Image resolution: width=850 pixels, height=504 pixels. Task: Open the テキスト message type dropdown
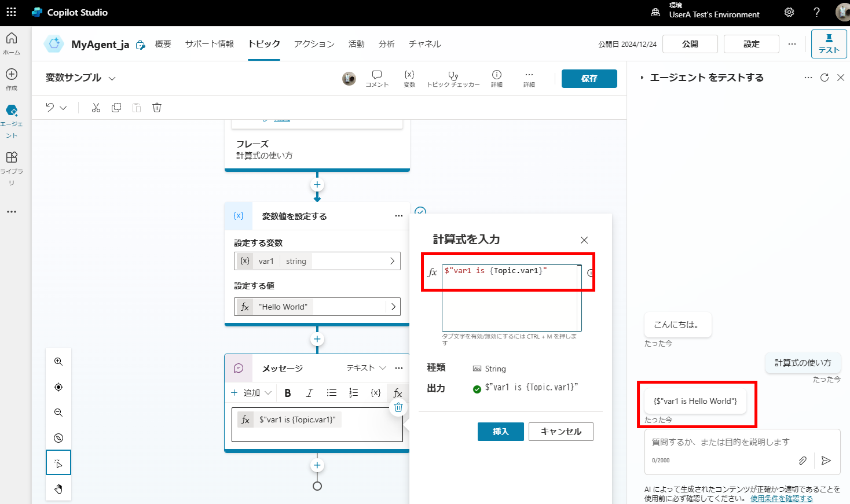point(366,368)
